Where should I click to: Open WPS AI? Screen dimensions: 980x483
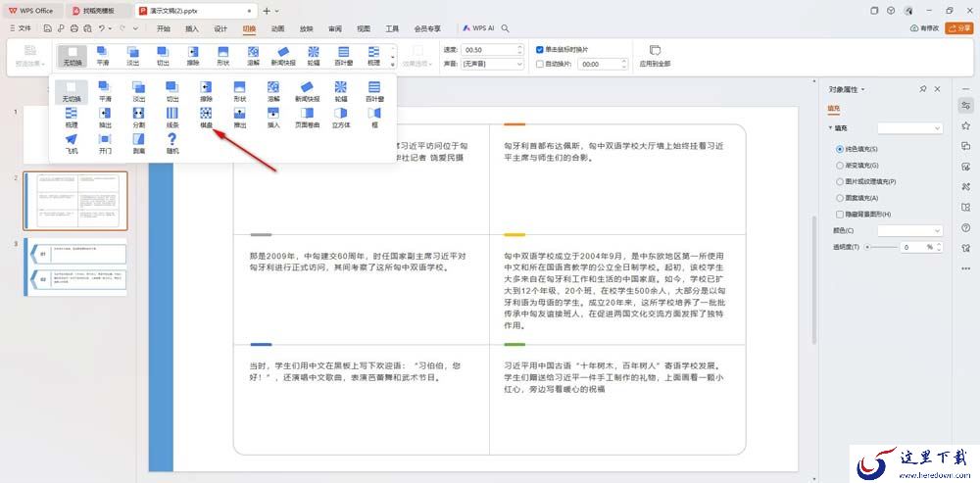coord(478,28)
